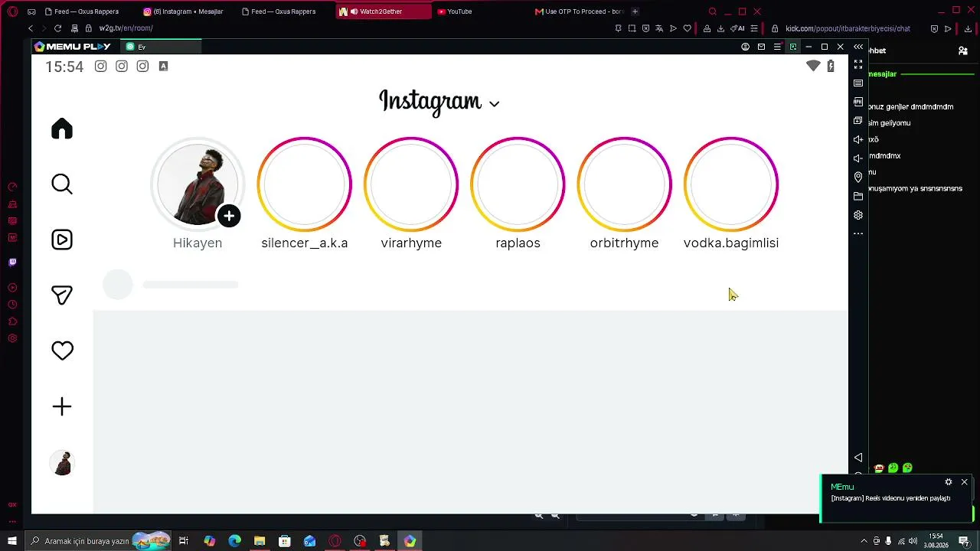View virarhyme story ring
The width and height of the screenshot is (980, 551).
click(411, 184)
